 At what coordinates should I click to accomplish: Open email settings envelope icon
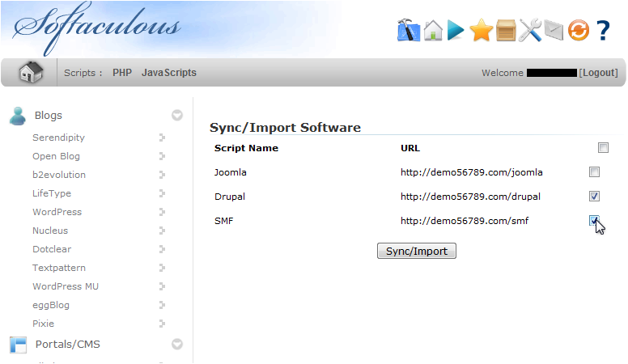[x=554, y=31]
